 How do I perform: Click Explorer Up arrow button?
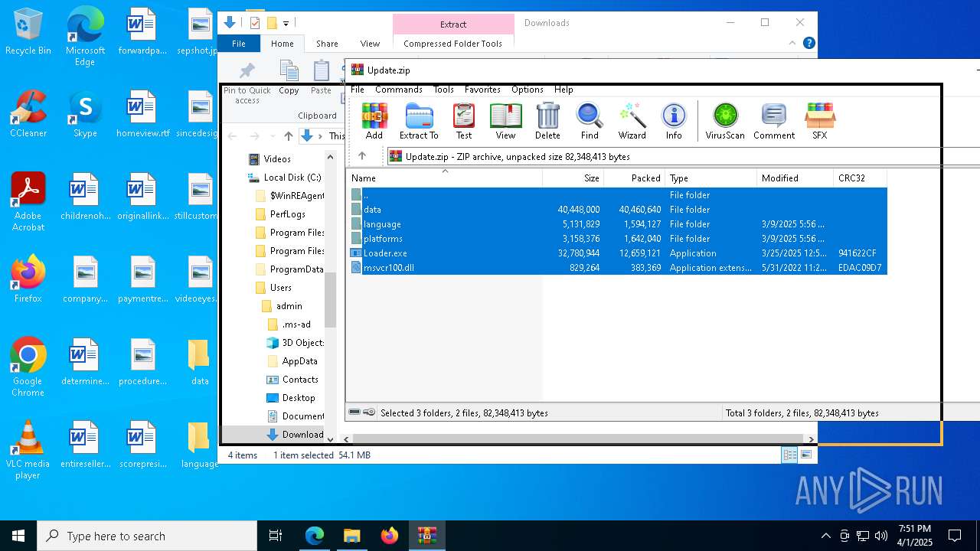coord(288,136)
